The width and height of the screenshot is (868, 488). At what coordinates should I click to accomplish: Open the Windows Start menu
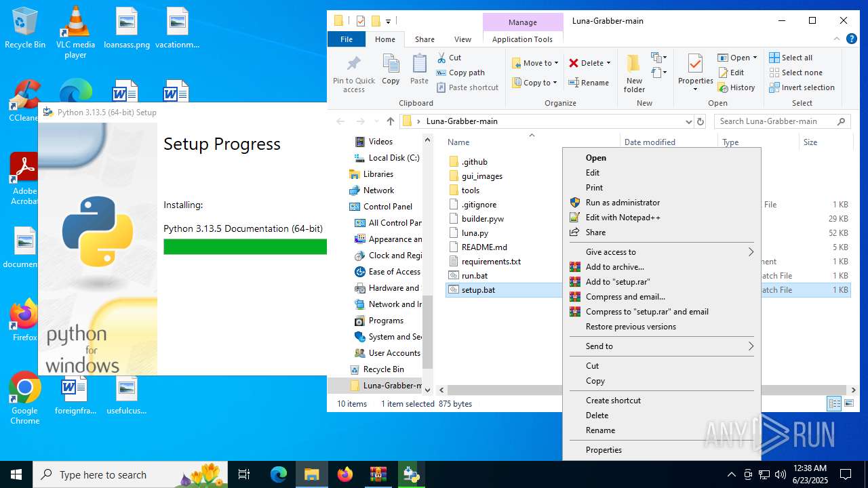pos(16,474)
